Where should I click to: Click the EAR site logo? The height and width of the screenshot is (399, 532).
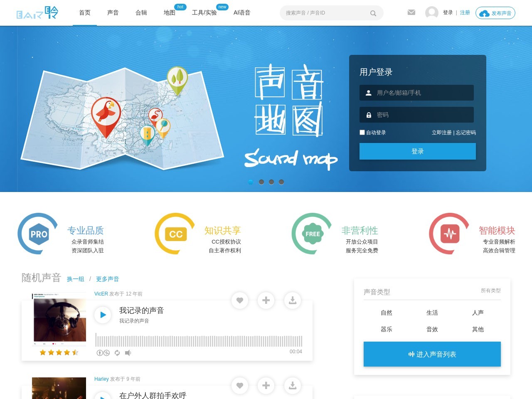coord(37,13)
